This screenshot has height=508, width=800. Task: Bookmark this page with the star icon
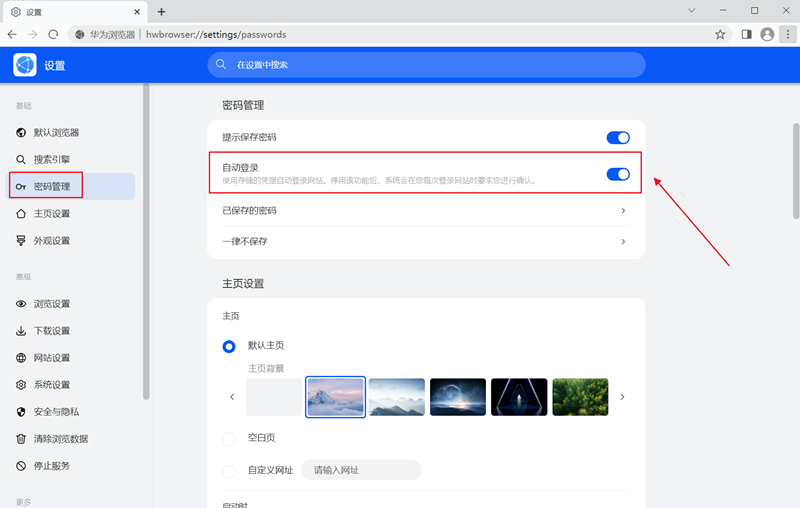(720, 34)
